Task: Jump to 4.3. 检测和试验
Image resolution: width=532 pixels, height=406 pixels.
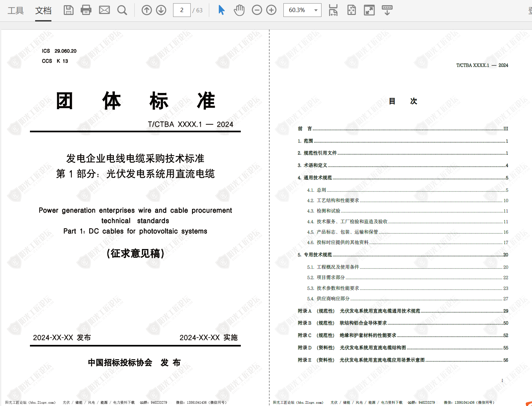Action: tap(408, 211)
